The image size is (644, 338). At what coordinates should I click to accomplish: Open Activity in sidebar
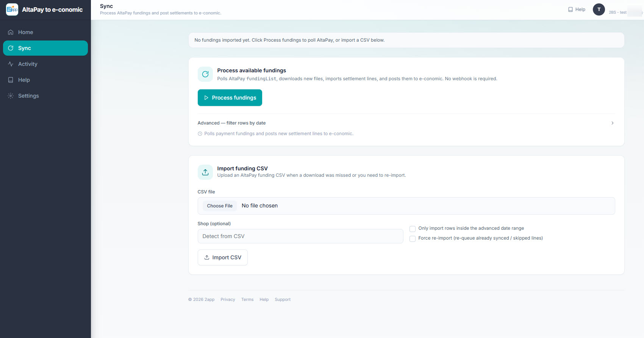(x=45, y=64)
